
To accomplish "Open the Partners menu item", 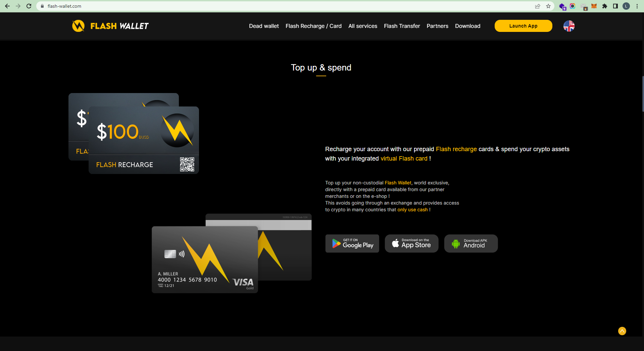I will (x=437, y=26).
